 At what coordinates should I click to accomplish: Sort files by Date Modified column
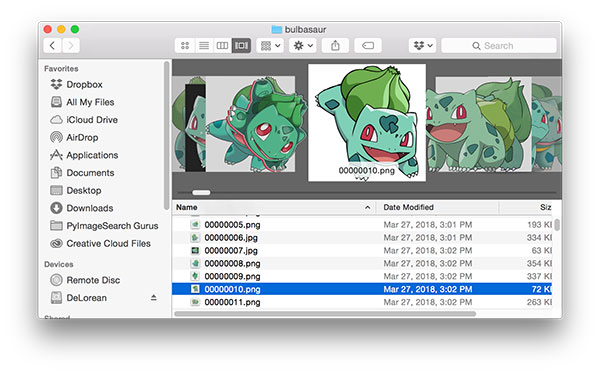[x=408, y=207]
